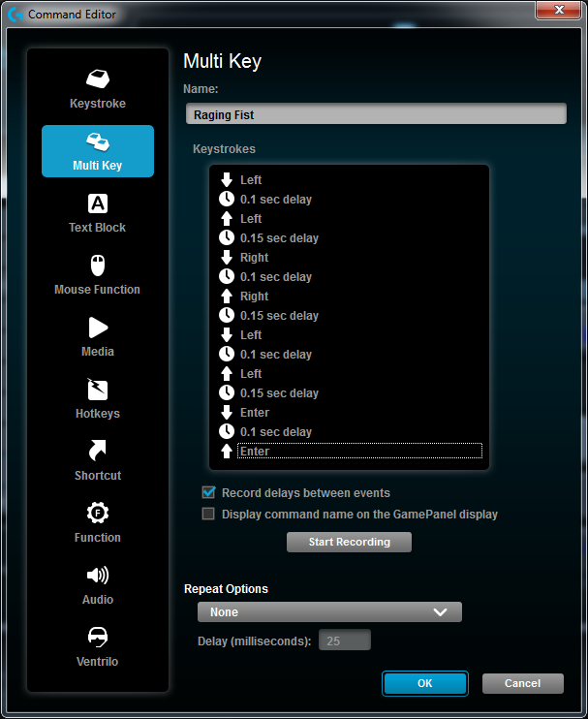Image resolution: width=588 pixels, height=719 pixels.
Task: Choose the Text Block command icon
Action: click(x=98, y=203)
